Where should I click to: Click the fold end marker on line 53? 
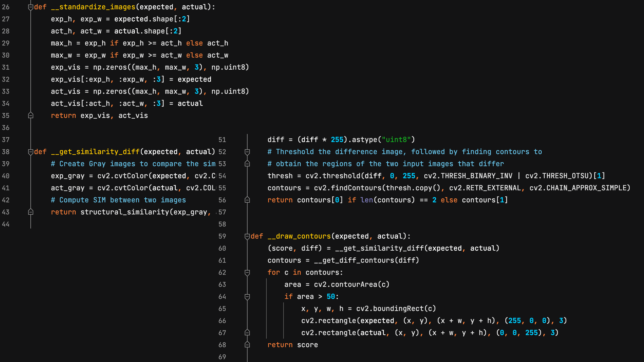tap(247, 164)
